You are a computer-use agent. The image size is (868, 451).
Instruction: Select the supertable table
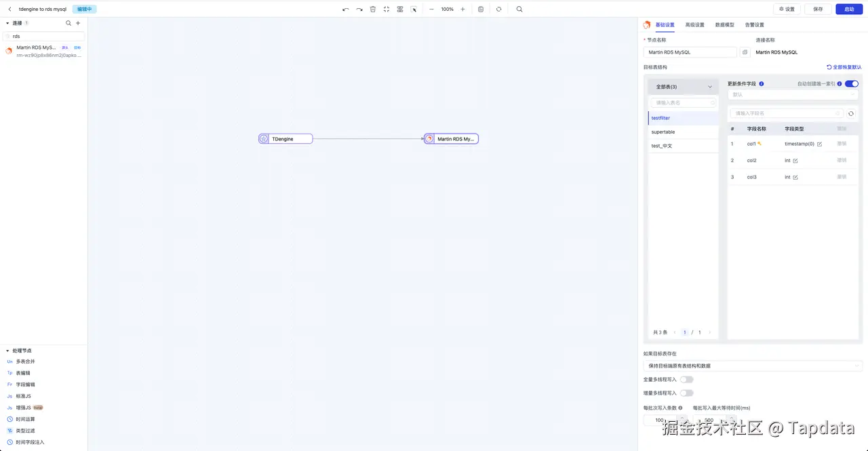683,132
